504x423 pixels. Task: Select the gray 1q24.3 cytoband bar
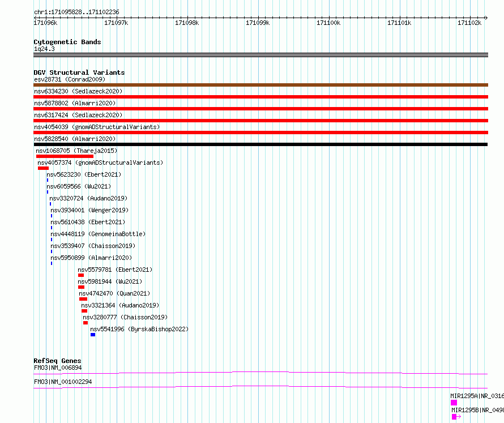pyautogui.click(x=260, y=55)
